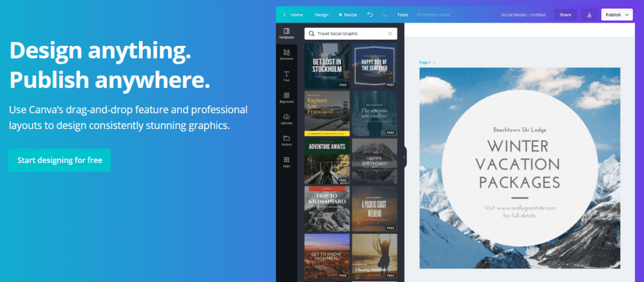Open the Folders panel
Screen dimensions: 644x282
coord(286,140)
